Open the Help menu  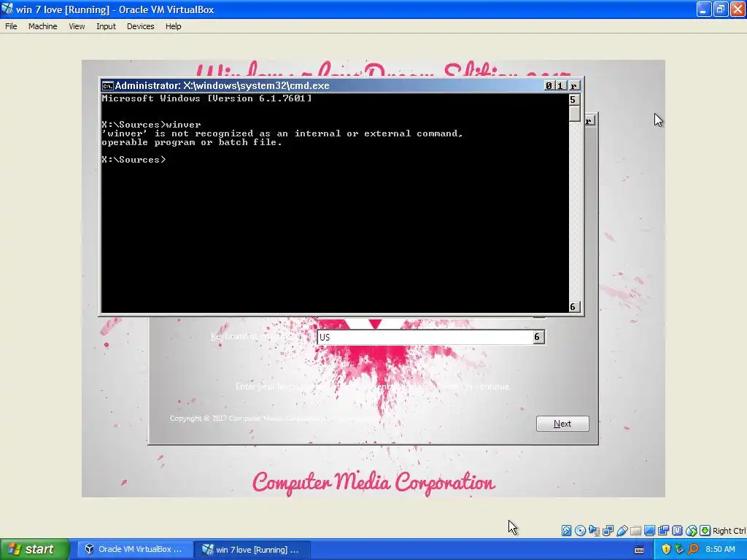pos(174,26)
